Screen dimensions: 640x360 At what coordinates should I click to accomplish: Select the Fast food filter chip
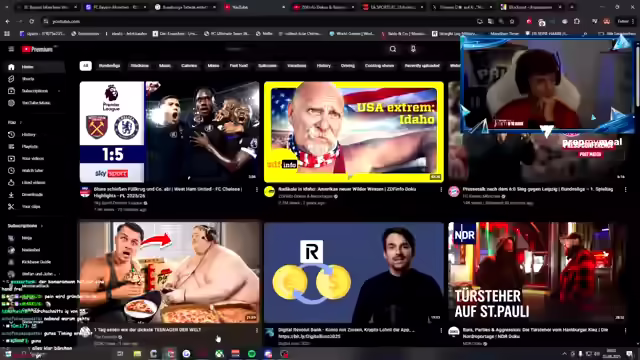click(239, 66)
